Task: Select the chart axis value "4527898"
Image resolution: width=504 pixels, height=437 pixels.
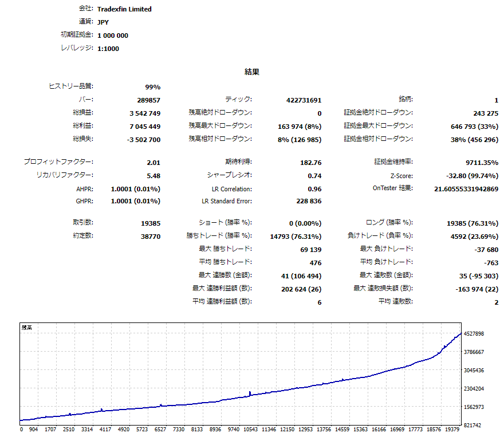Action: coord(474,333)
